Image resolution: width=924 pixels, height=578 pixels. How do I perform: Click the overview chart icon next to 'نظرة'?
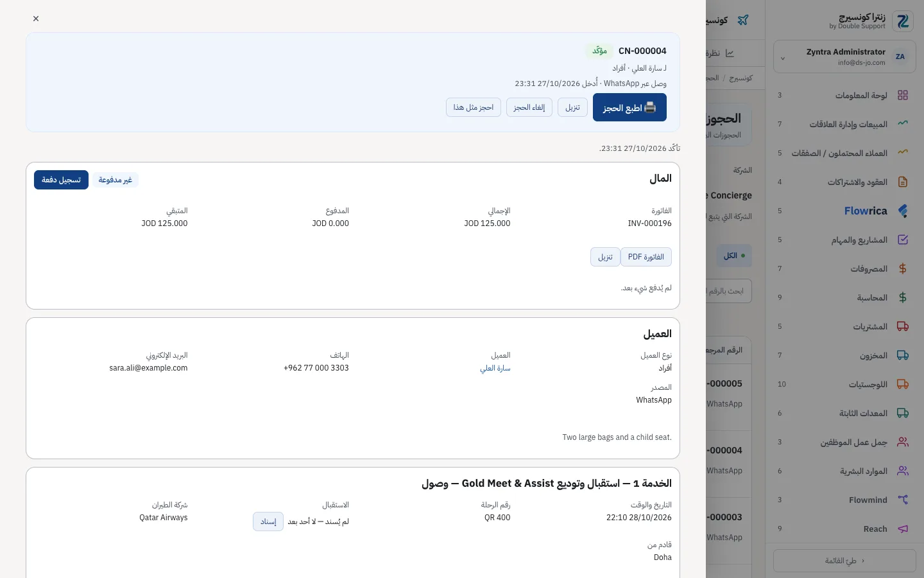point(730,53)
